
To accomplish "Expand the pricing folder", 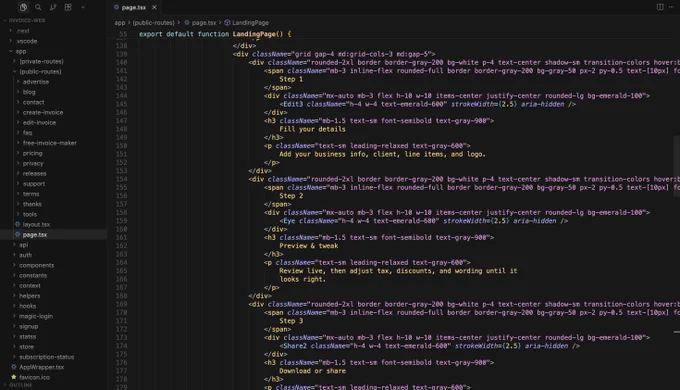I will 33,153.
